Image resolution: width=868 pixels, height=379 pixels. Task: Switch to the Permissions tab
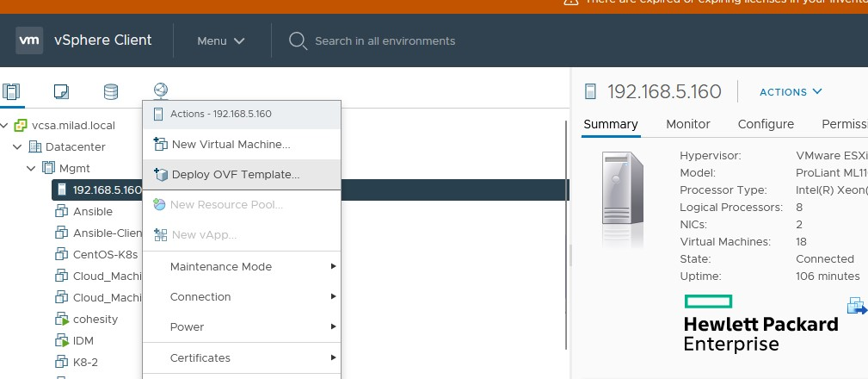(x=845, y=124)
